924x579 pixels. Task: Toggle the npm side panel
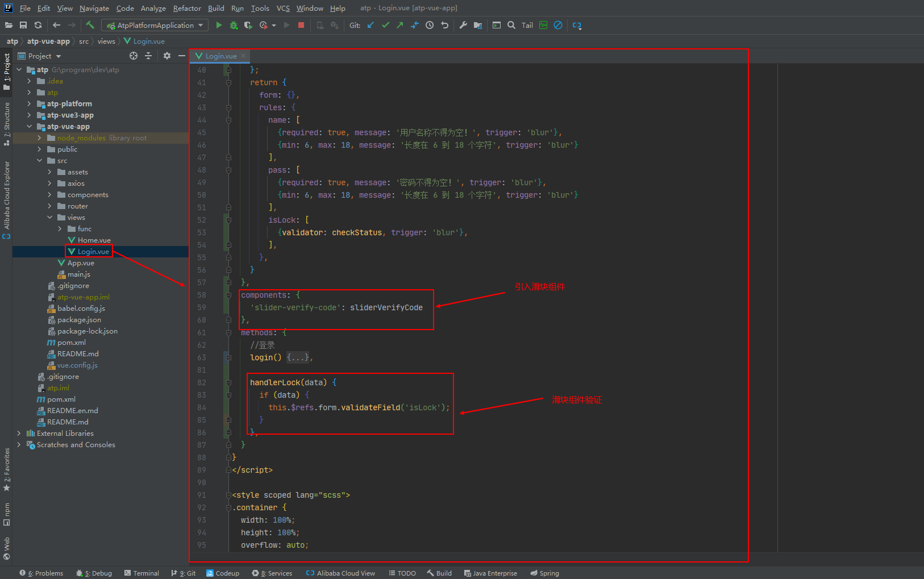tap(6, 514)
